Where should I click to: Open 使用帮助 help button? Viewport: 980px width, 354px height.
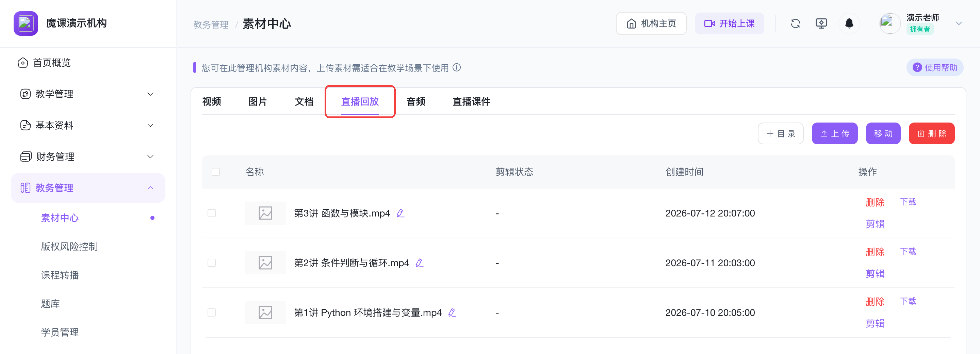(x=935, y=67)
